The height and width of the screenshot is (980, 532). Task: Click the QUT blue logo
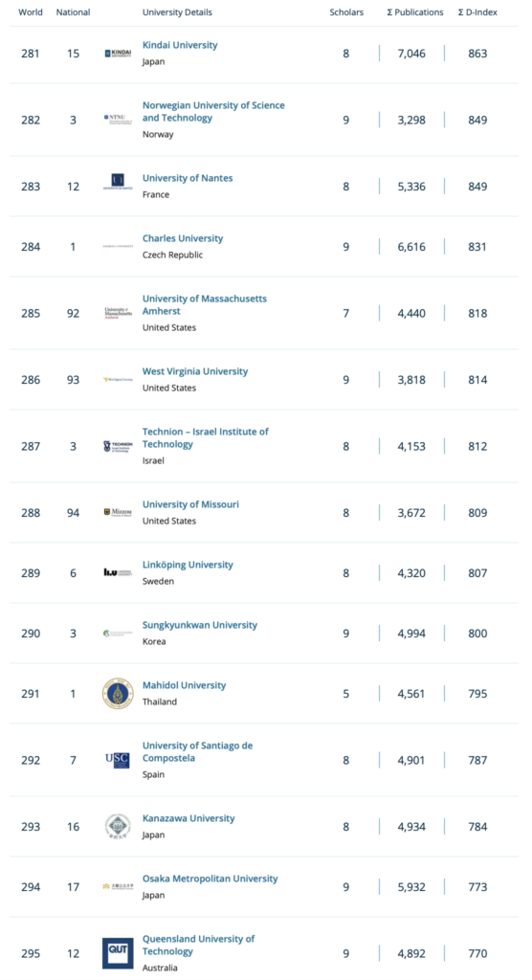[x=118, y=953]
